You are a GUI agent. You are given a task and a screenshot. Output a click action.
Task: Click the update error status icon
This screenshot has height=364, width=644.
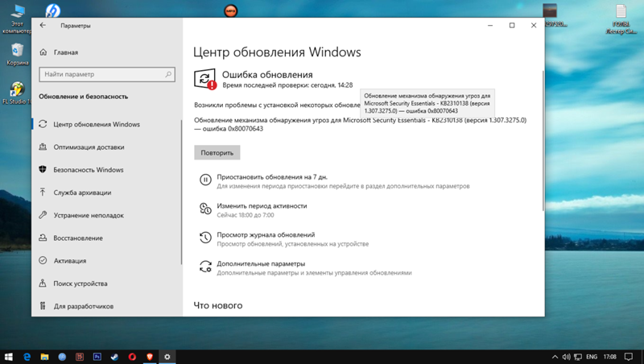coord(205,79)
